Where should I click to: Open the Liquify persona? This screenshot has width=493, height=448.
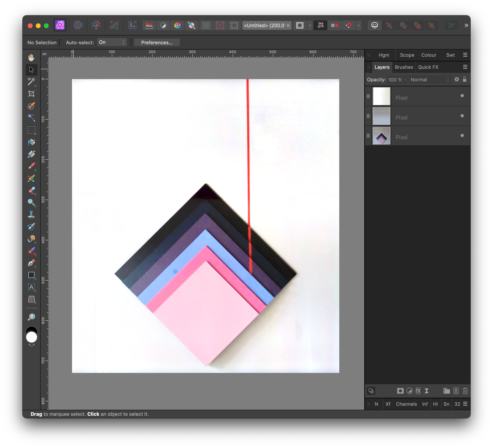pyautogui.click(x=78, y=25)
